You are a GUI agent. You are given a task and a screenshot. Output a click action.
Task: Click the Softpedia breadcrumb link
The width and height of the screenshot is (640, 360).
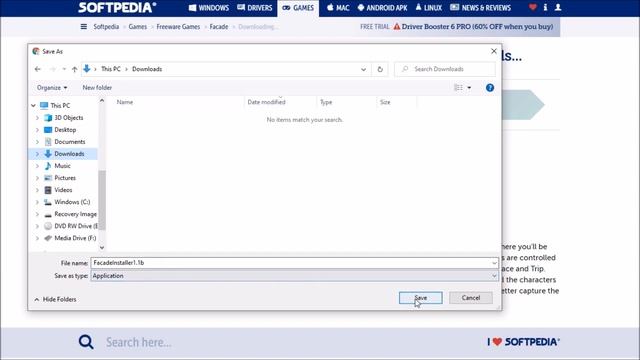coord(106,27)
